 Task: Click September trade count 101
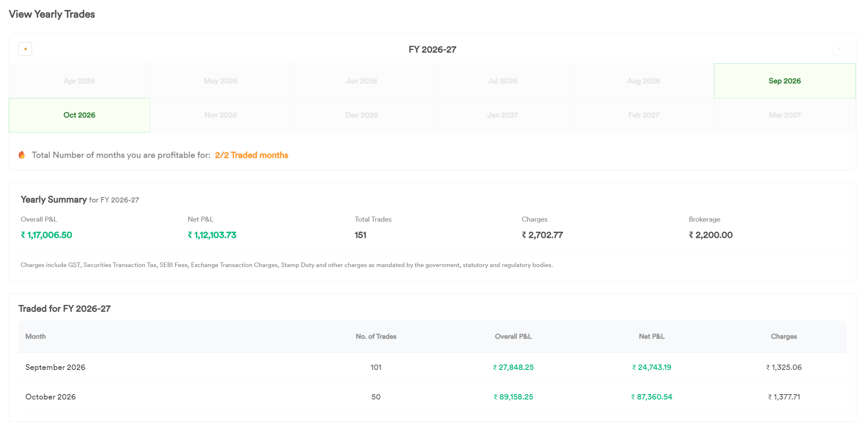pyautogui.click(x=376, y=367)
